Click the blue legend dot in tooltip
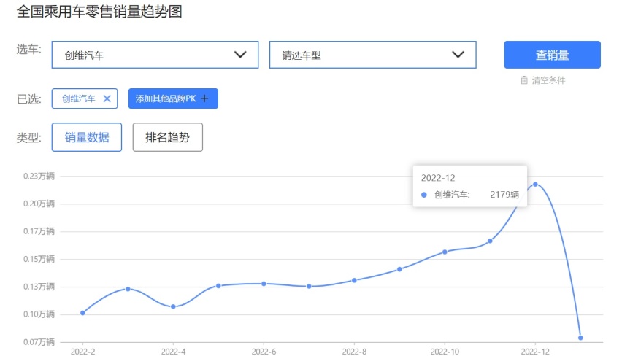 coord(424,195)
